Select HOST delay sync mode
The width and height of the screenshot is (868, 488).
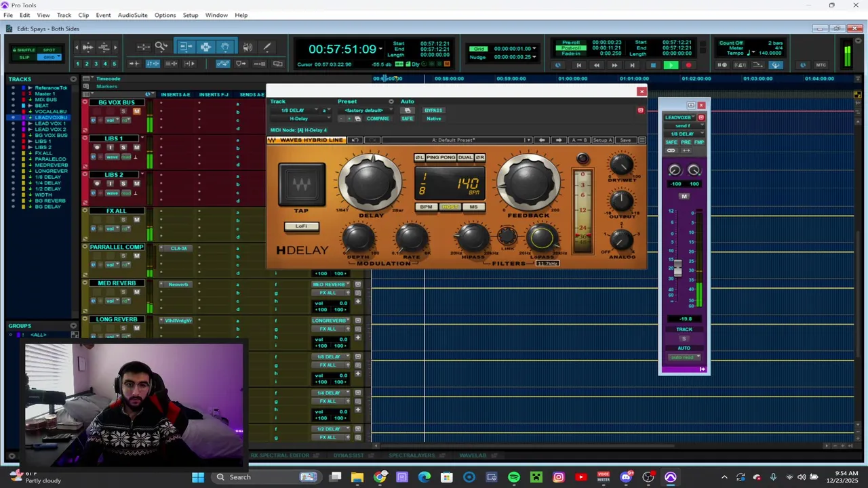[449, 207]
